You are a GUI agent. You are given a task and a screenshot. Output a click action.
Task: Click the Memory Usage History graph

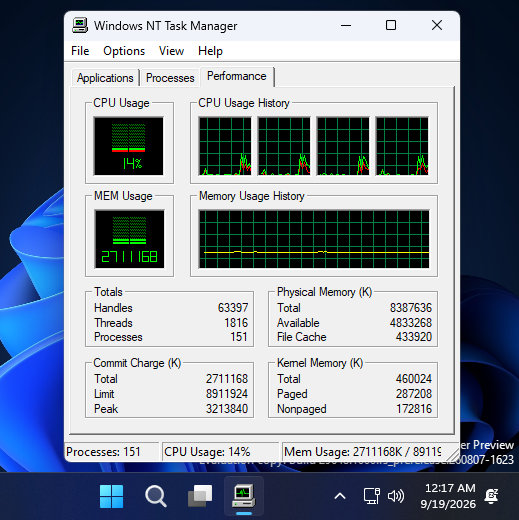[x=314, y=239]
